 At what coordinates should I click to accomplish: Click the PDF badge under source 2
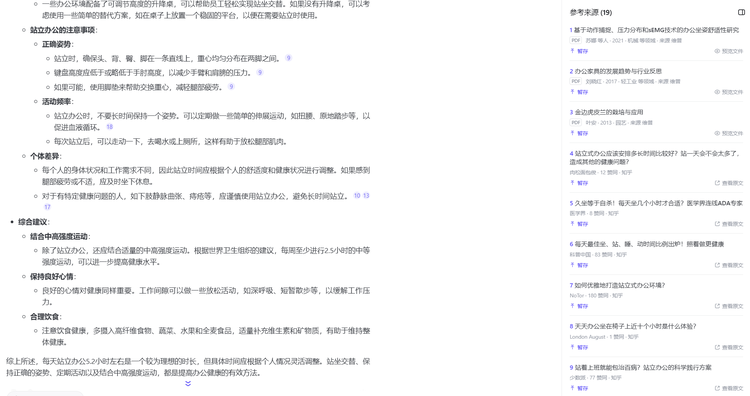point(576,81)
